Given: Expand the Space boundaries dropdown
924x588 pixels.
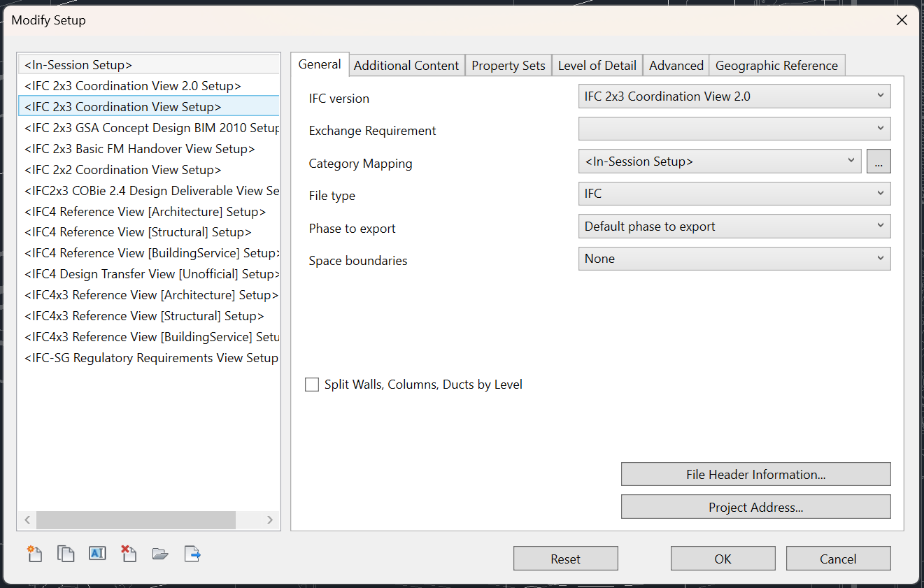Looking at the screenshot, I should [x=734, y=259].
